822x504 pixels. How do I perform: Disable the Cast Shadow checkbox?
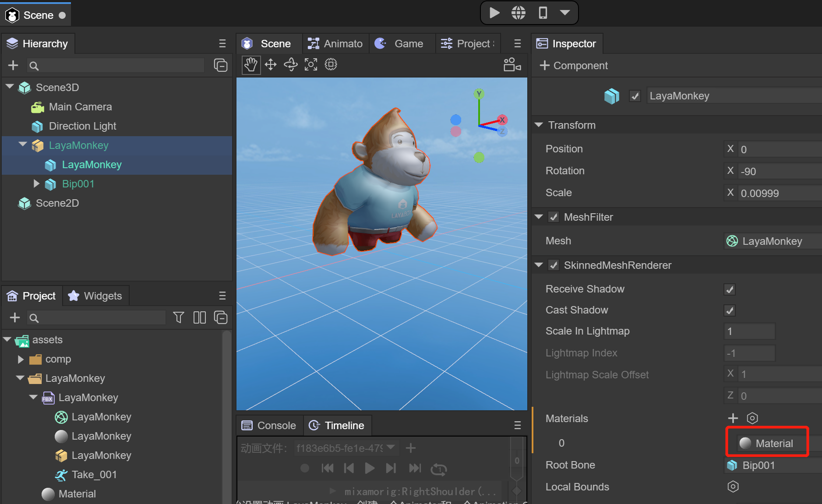(730, 310)
